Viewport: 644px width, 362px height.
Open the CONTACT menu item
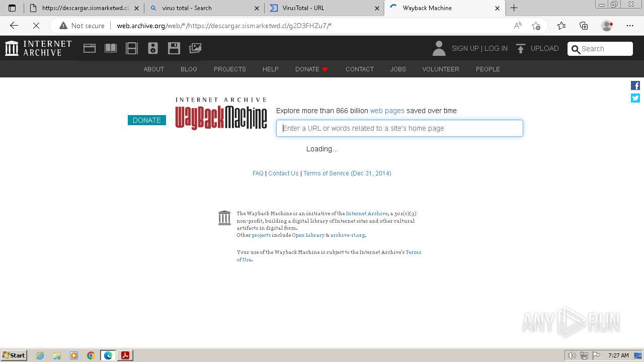(x=360, y=69)
